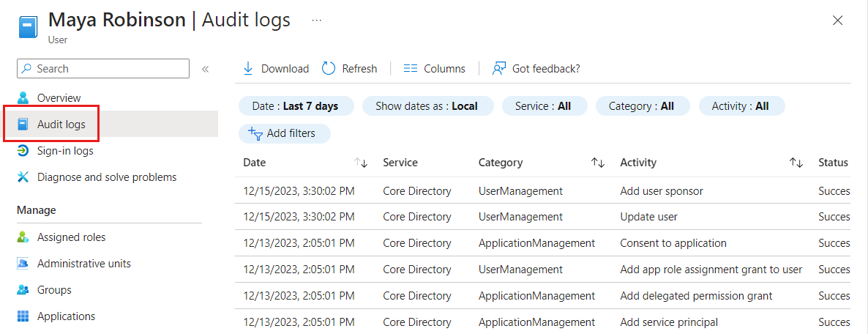Sort the table by Date column arrows
The image size is (868, 334).
(361, 163)
